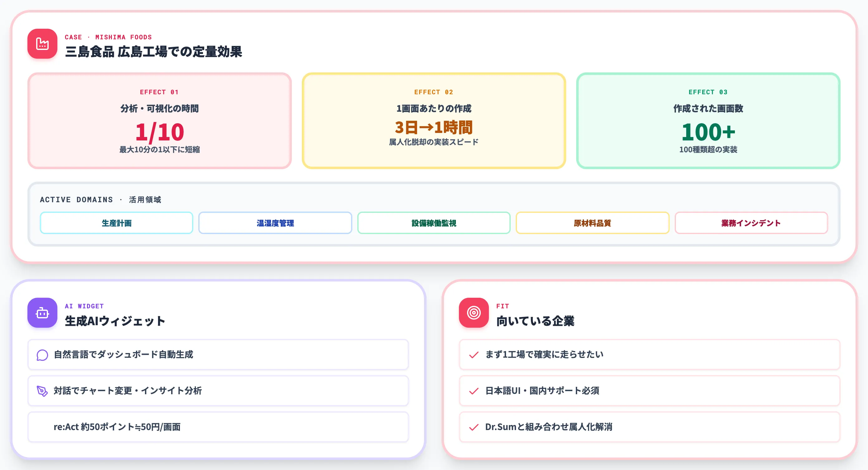Click the red factory icon for Mishima Foods

[x=42, y=44]
